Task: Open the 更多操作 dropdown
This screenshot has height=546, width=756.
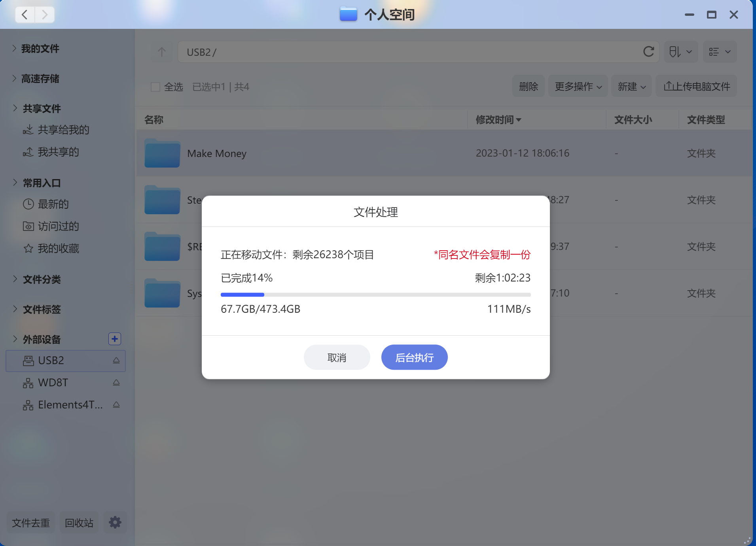Action: point(578,86)
